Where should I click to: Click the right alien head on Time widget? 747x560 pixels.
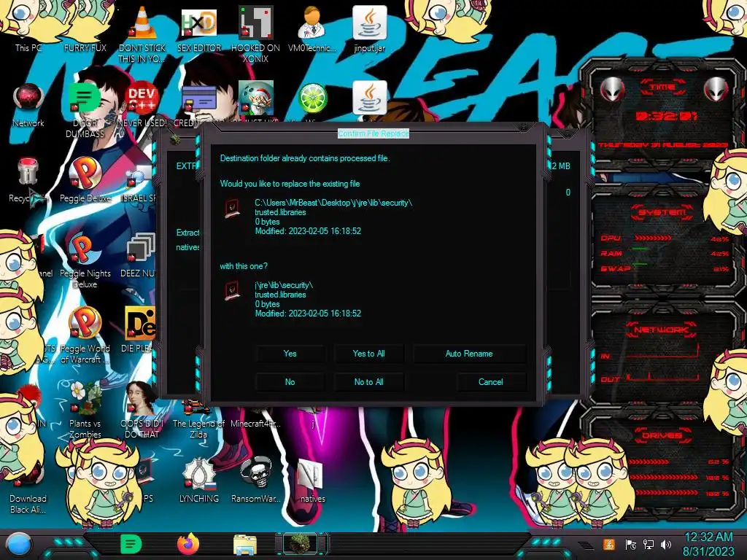tap(716, 89)
